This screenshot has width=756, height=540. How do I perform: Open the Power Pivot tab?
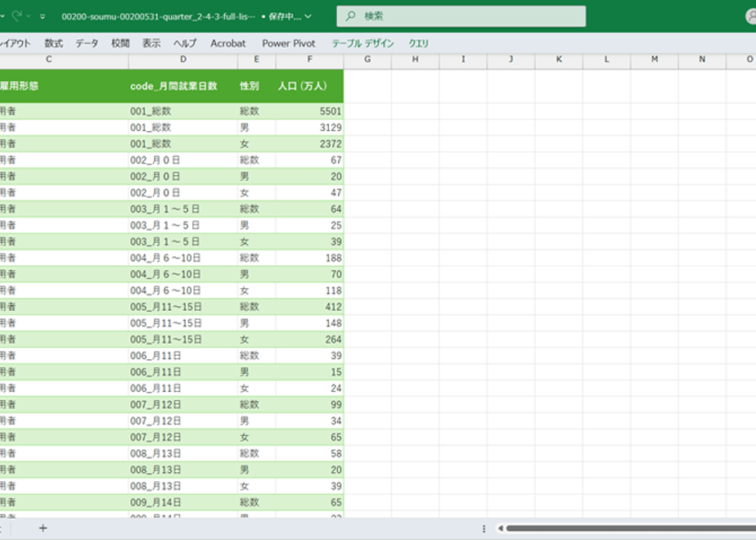tap(289, 43)
